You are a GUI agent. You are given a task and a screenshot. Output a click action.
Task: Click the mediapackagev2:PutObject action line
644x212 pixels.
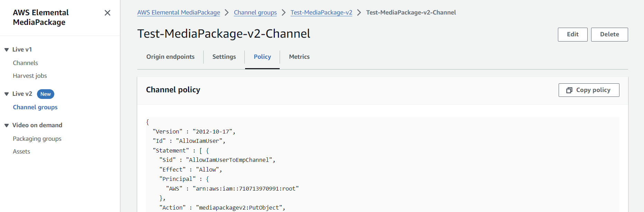(x=222, y=208)
